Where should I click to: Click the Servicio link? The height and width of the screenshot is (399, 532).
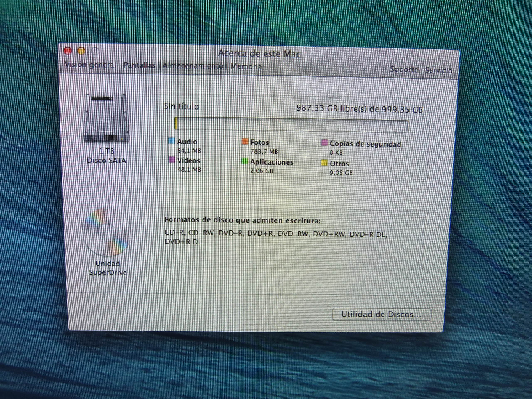[439, 70]
